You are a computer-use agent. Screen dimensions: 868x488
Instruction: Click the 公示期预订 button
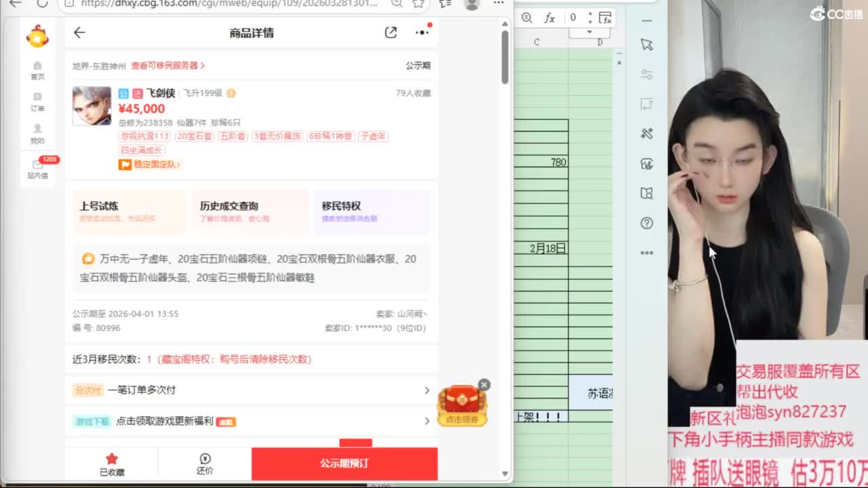[x=344, y=464]
